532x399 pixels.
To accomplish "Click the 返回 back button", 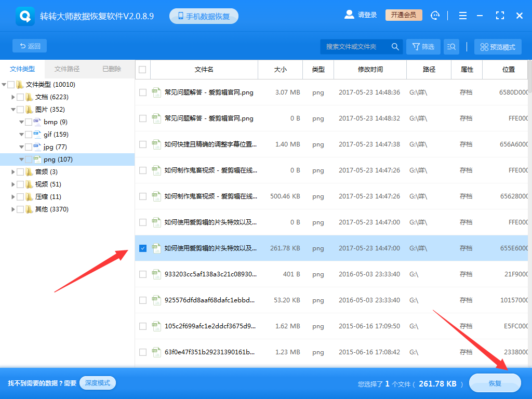I will 30,46.
